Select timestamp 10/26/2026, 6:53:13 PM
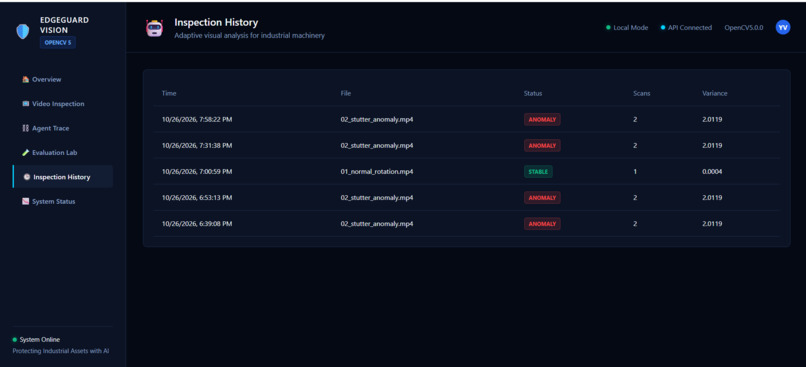The height and width of the screenshot is (367, 806). pos(197,198)
